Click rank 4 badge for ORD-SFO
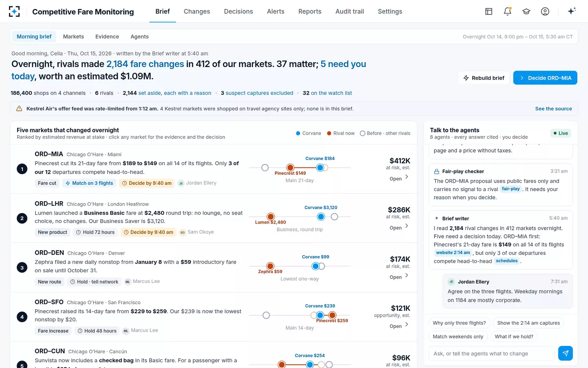 pos(22,317)
